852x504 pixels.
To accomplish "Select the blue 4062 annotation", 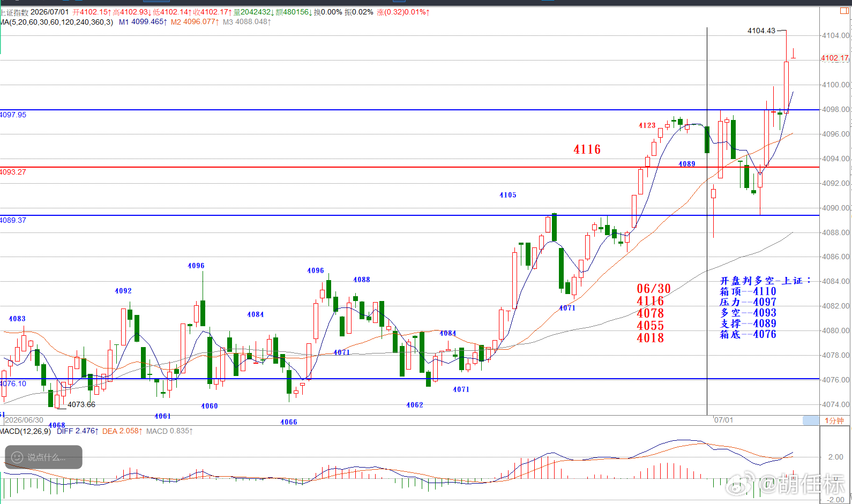I will [x=415, y=405].
